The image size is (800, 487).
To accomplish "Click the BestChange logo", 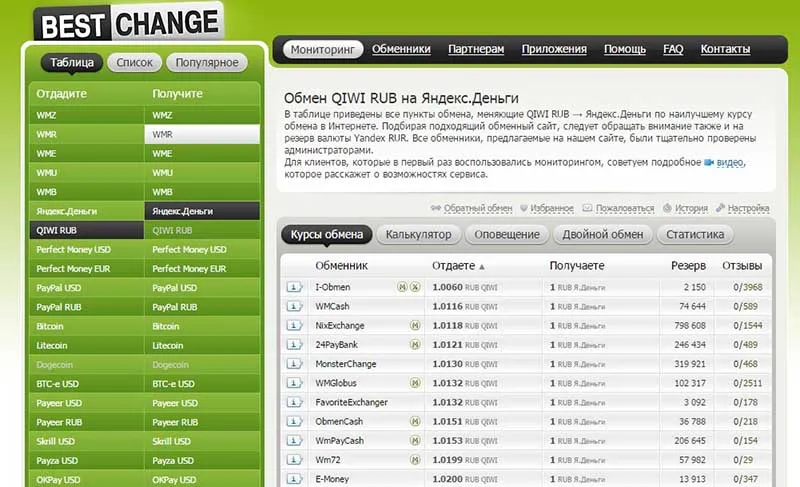I will [129, 22].
